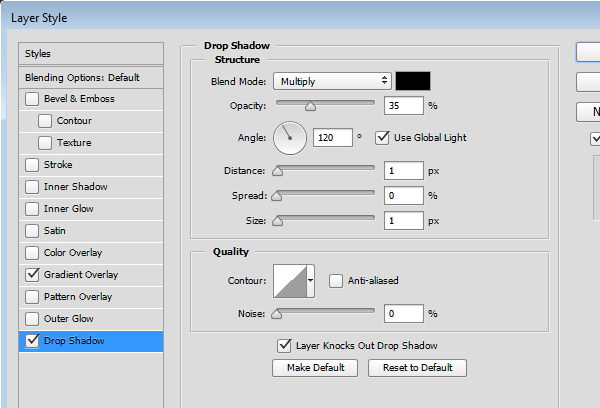Enable the Bevel & Emboss checkbox
Image resolution: width=600 pixels, height=408 pixels.
point(33,99)
